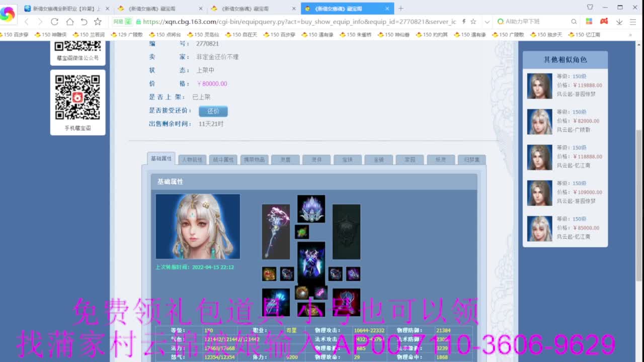Image resolution: width=644 pixels, height=362 pixels.
Task: Open the 携带物品 tab
Action: click(x=254, y=159)
